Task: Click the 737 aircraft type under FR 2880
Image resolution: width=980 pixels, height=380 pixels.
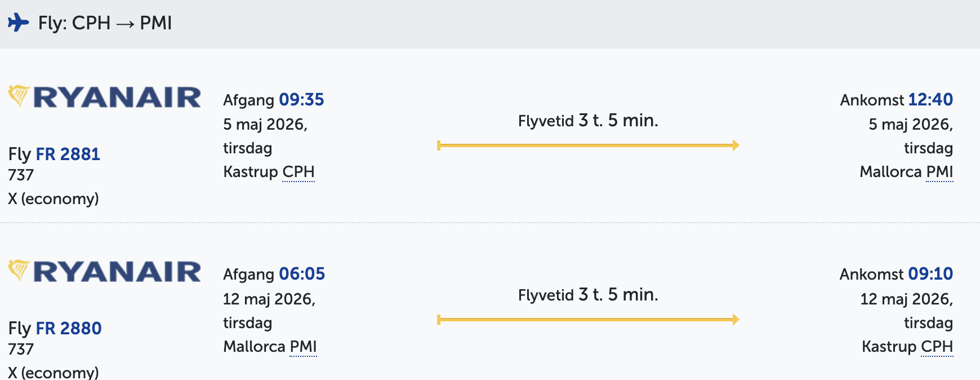Action: 21,349
